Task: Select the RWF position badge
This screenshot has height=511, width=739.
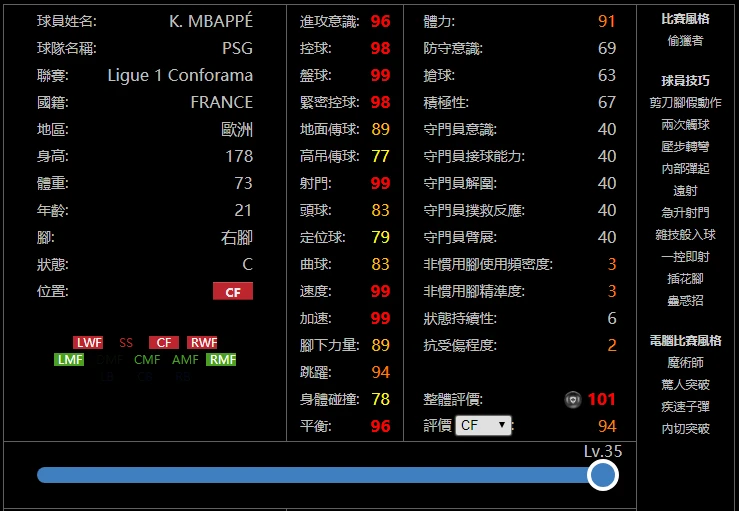Action: pos(202,342)
